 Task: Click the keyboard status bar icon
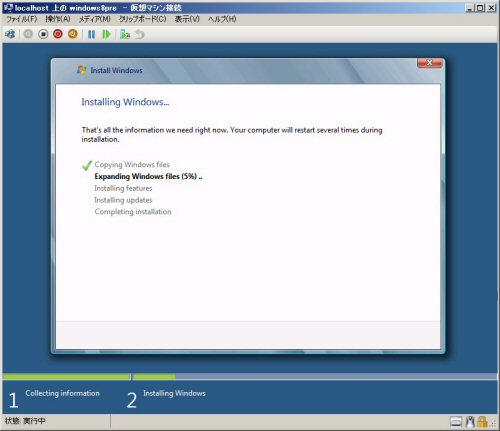click(x=456, y=422)
